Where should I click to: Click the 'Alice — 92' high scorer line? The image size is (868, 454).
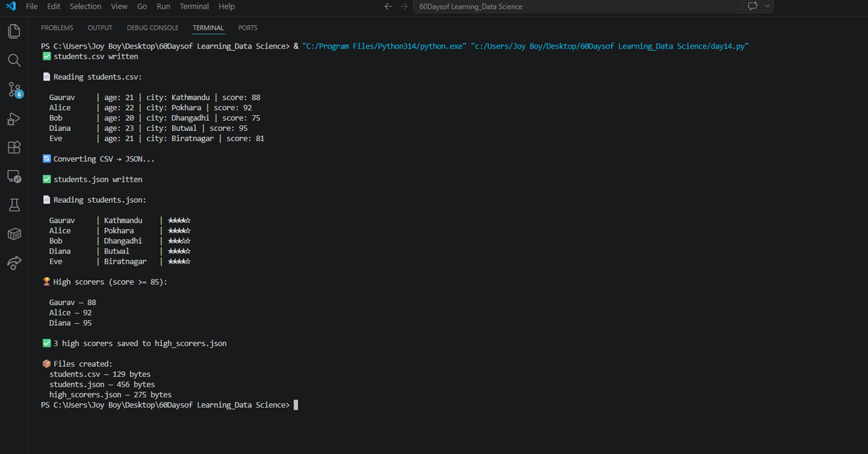tap(70, 313)
